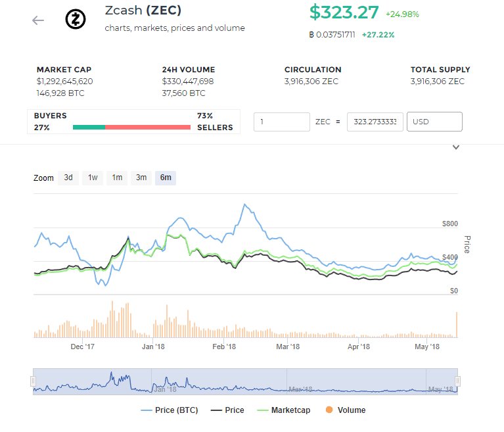Viewport: 504px width, 432px height.
Task: Click the Zcash (ZEC) title
Action: coord(143,11)
